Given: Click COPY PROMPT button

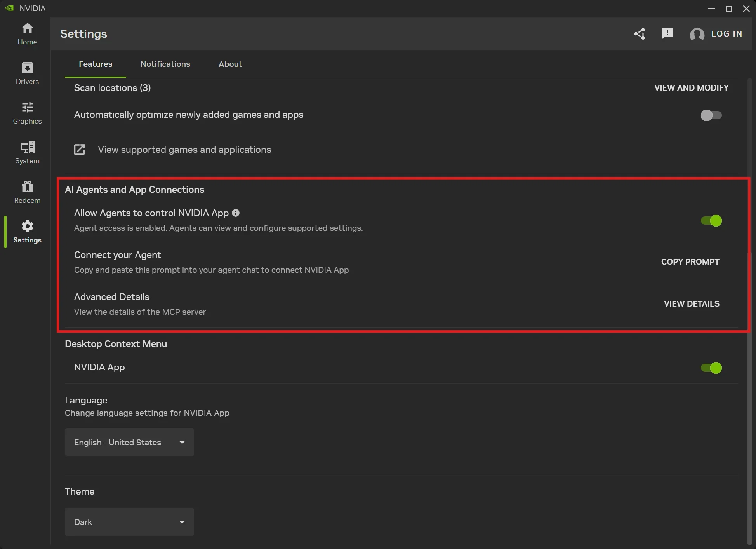Looking at the screenshot, I should pyautogui.click(x=690, y=262).
